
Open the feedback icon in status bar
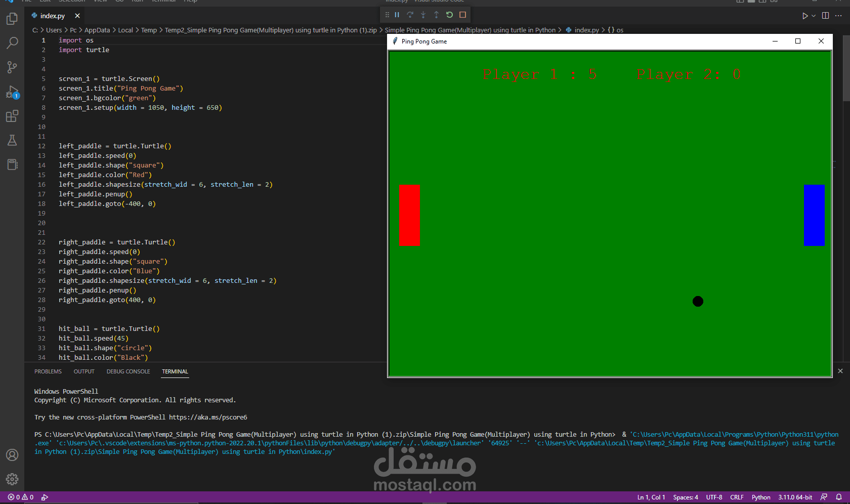click(824, 497)
